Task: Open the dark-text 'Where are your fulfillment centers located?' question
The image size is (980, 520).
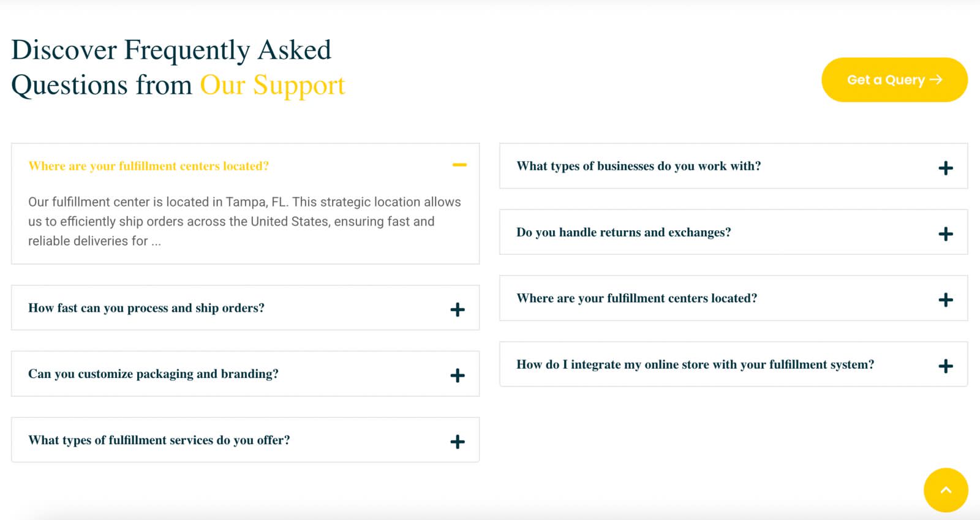Action: [x=637, y=298]
